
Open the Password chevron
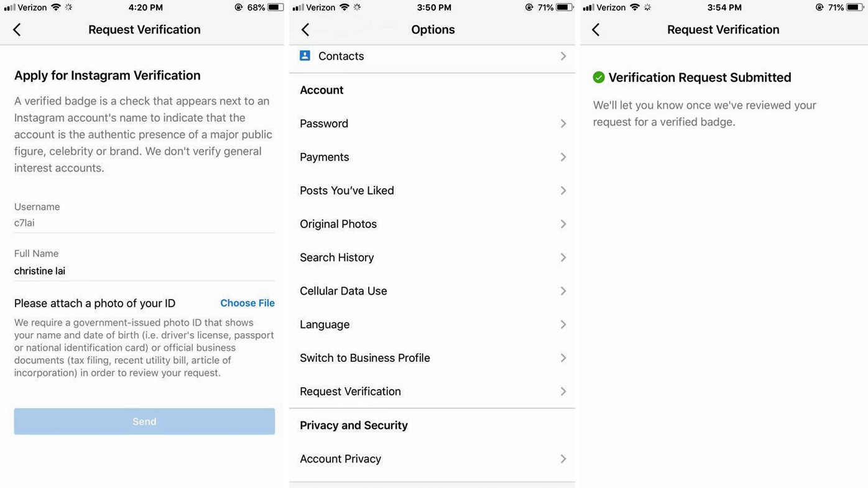tap(563, 124)
